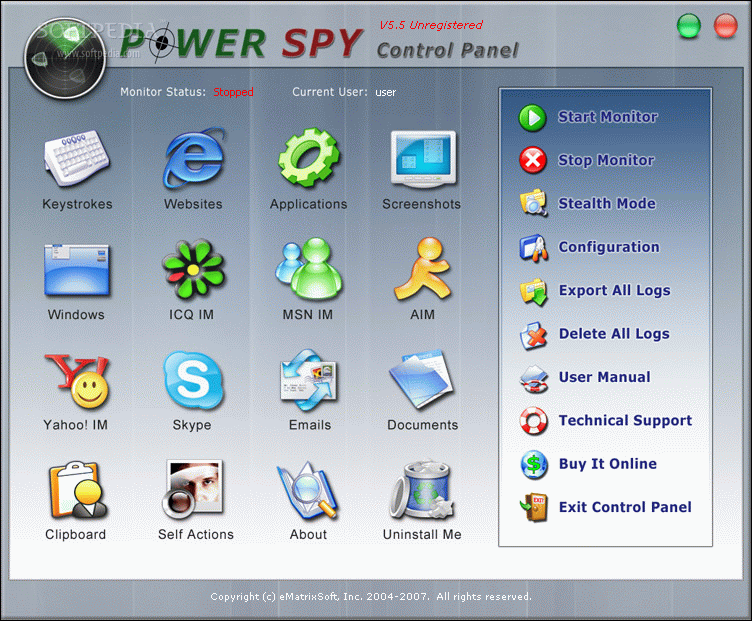Click the Technical Support lifebuoy icon

533,421
